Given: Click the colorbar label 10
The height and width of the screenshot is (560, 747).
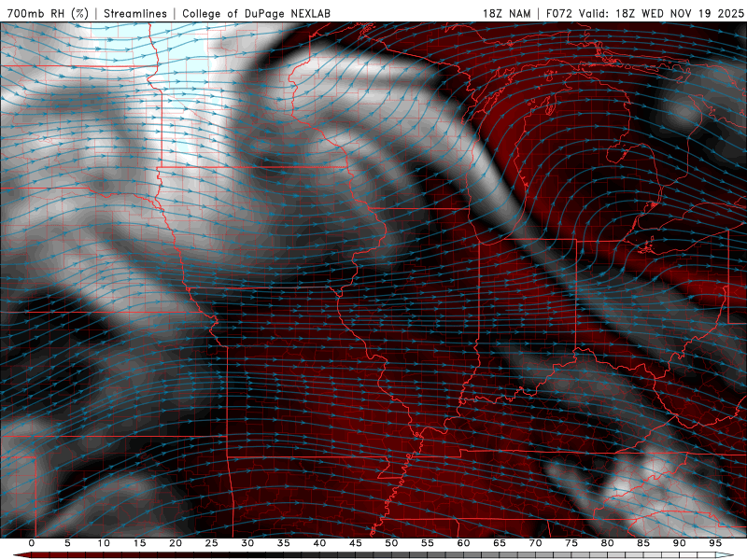Looking at the screenshot, I should click(x=104, y=543).
